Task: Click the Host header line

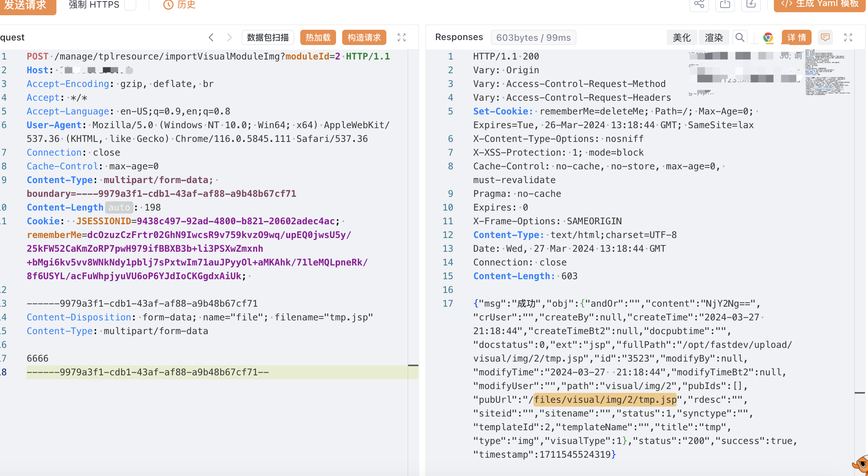Action: (80, 70)
